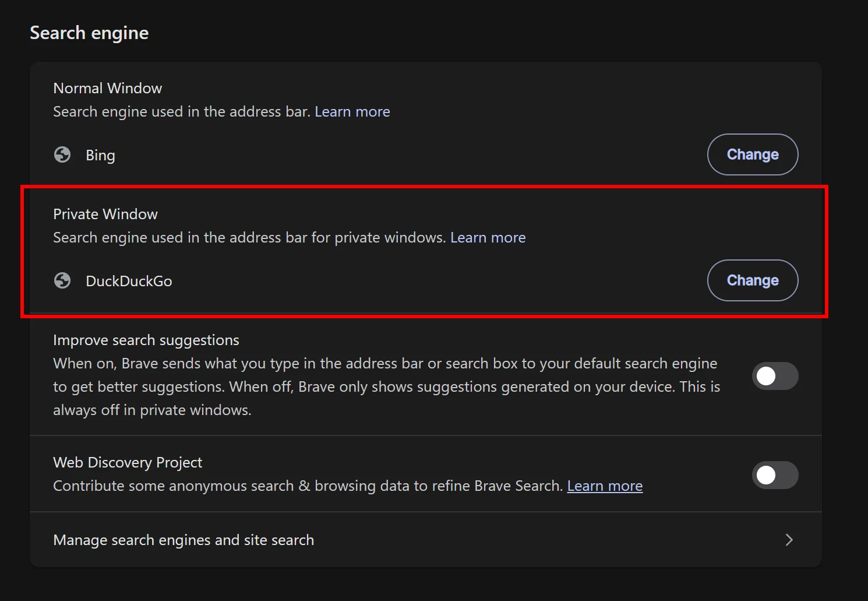
Task: Turn on the Web Discovery Project switch
Action: 775,475
